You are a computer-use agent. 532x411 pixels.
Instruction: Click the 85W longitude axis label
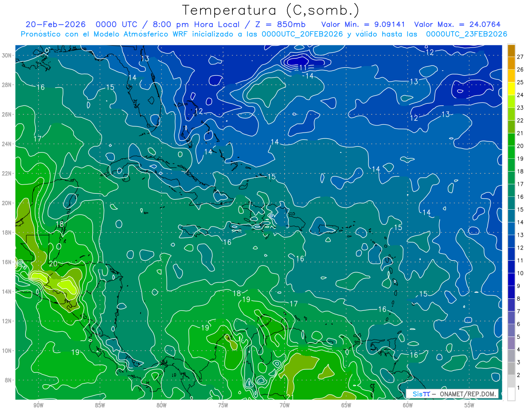point(100,405)
